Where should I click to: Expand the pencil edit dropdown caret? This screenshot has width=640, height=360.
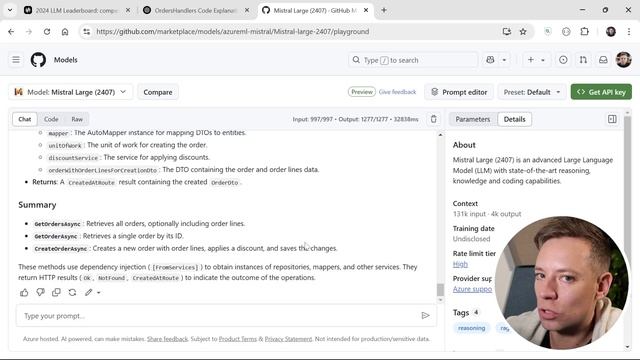99,293
